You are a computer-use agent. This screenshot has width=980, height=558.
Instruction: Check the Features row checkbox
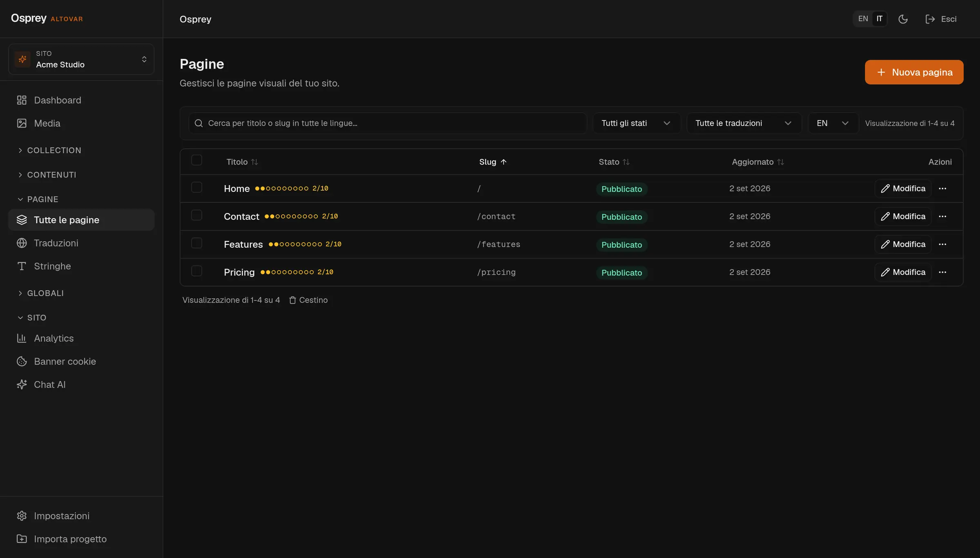click(x=196, y=243)
